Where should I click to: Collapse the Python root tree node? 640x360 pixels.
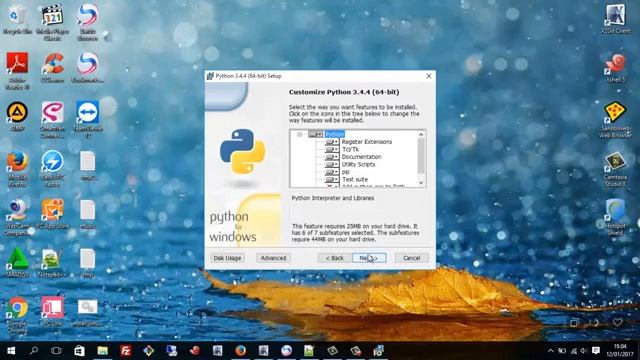pos(300,134)
